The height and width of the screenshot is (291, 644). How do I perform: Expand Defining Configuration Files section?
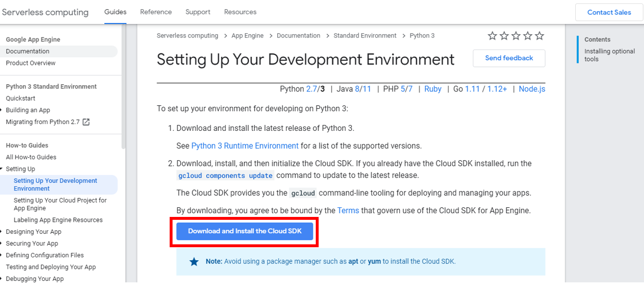click(x=2, y=255)
